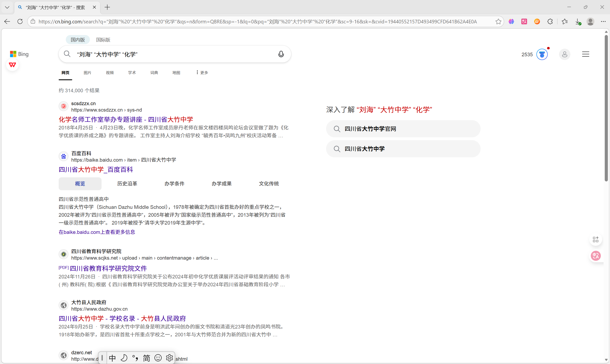
Task: Open the vertical tabs list chevron
Action: 7,7
